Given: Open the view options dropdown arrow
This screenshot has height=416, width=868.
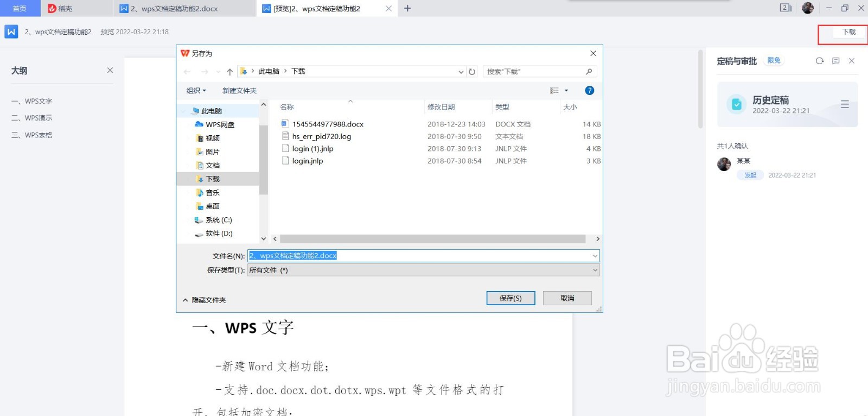Looking at the screenshot, I should [566, 91].
